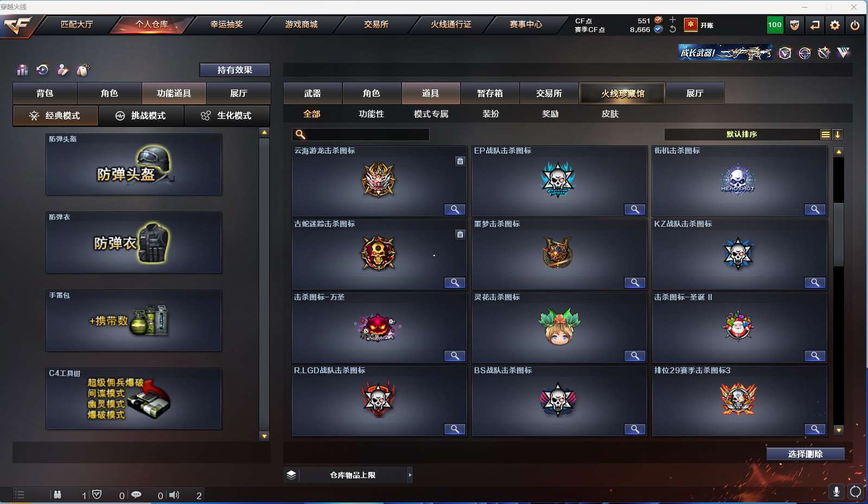
Task: Click the kill icon search input field
Action: [x=361, y=135]
